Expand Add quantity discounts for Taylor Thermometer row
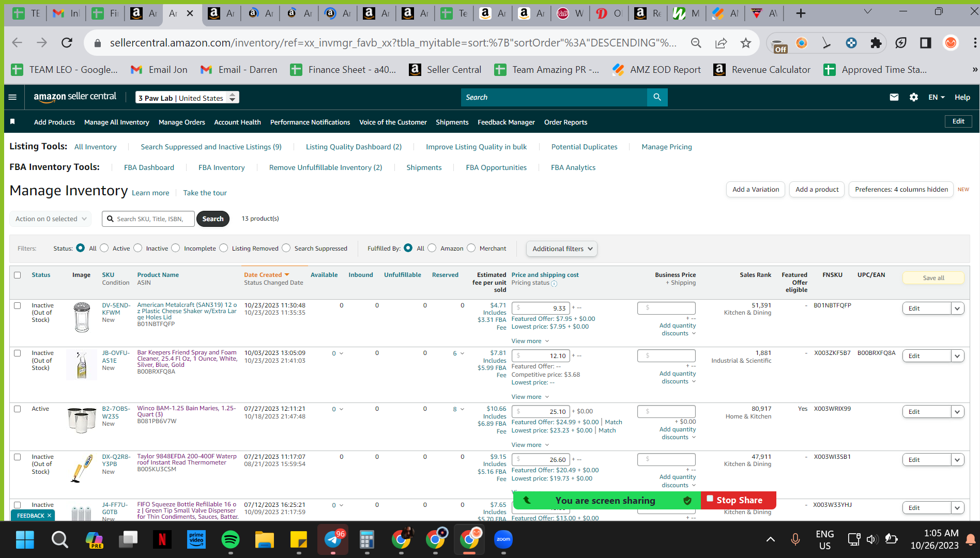Image resolution: width=980 pixels, height=558 pixels. [678, 481]
